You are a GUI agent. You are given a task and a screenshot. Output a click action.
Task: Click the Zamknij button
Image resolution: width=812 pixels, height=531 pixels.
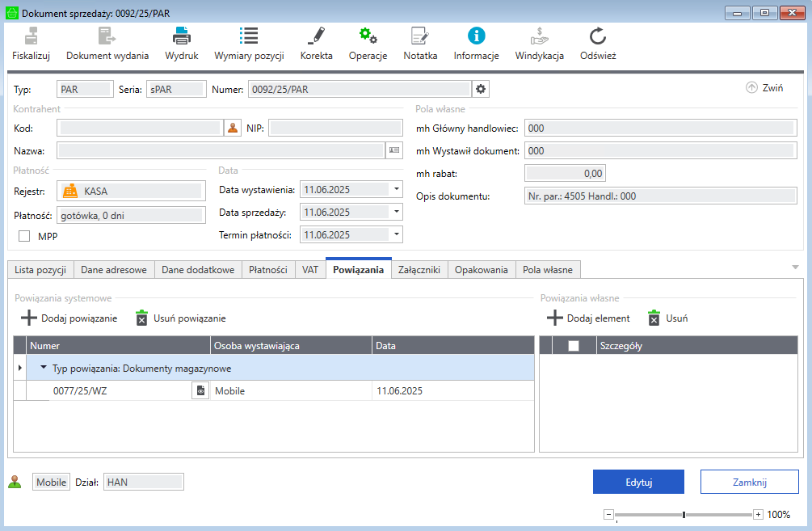point(749,482)
